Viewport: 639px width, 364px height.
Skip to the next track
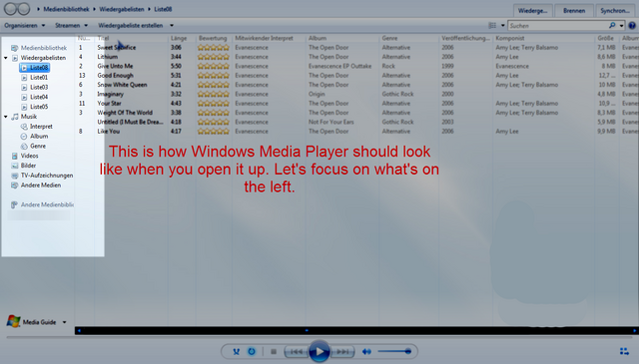tap(341, 351)
